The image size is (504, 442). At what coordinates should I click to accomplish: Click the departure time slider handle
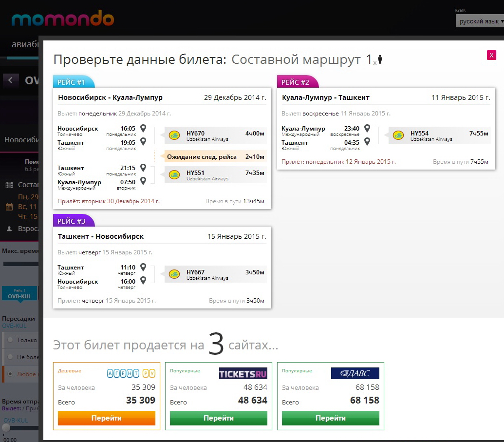click(x=6, y=427)
